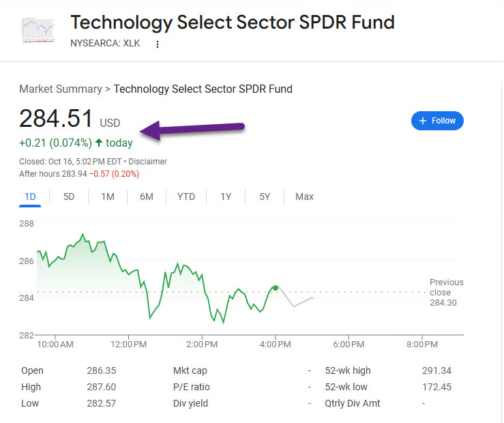The height and width of the screenshot is (423, 504).
Task: Click the XLK chart thumbnail image
Action: coord(39,31)
